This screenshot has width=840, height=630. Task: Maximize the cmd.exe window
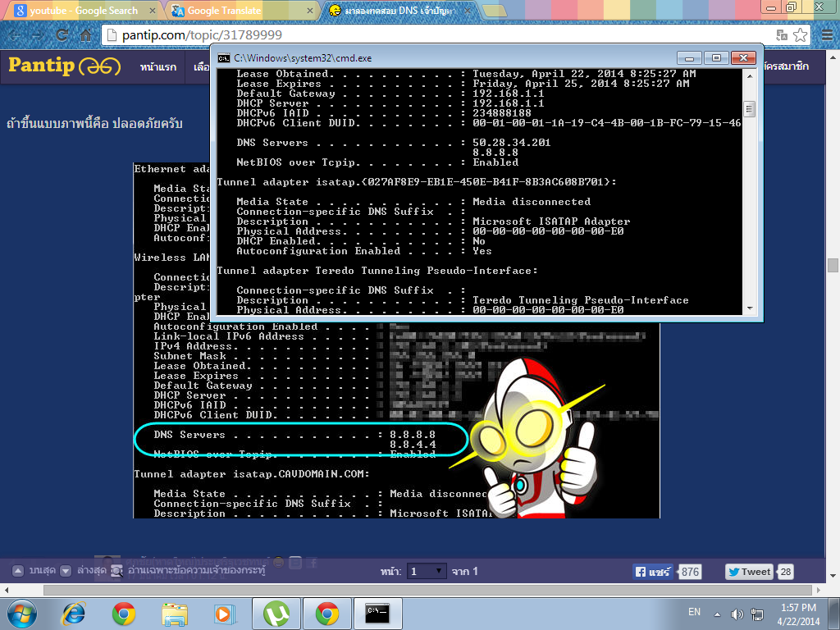point(716,58)
